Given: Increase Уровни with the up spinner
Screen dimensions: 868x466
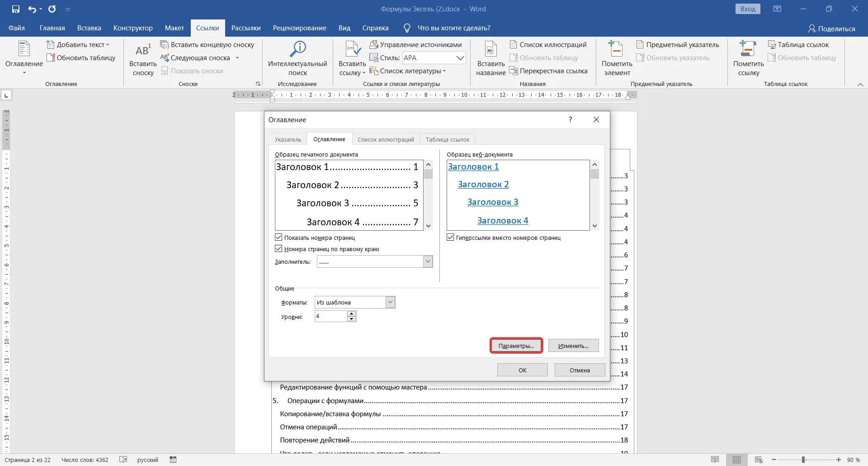Looking at the screenshot, I should pos(352,314).
